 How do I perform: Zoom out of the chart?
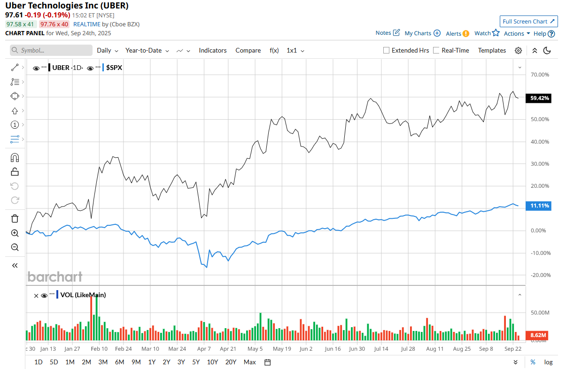pyautogui.click(x=15, y=247)
